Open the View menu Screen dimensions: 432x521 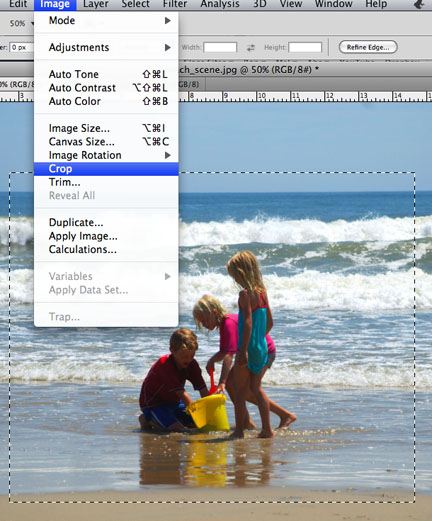point(291,4)
